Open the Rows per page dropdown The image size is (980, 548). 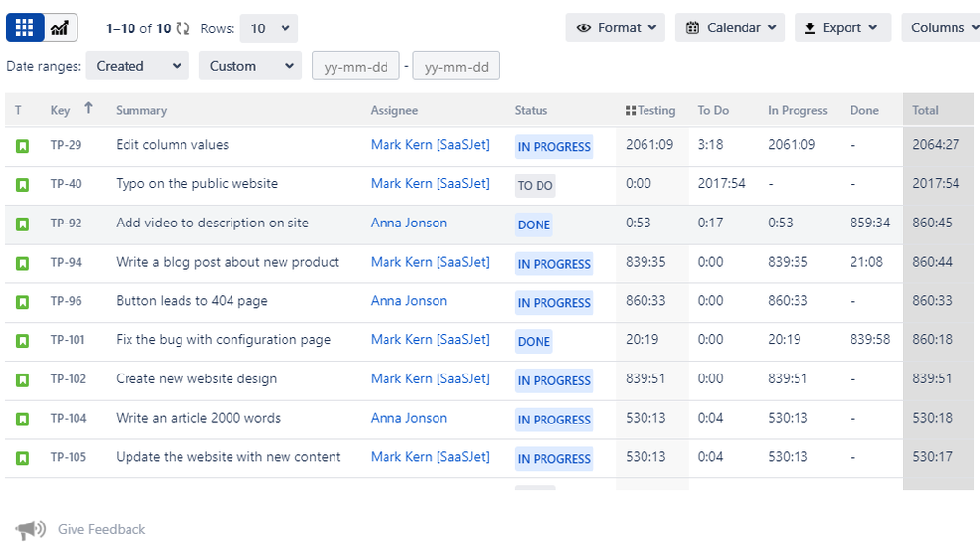click(269, 28)
